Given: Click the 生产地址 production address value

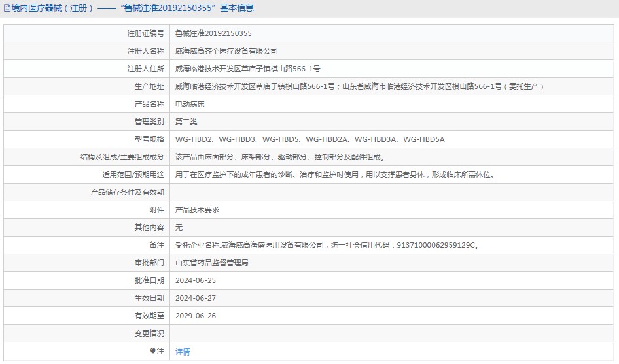Looking at the screenshot, I should (x=360, y=86).
